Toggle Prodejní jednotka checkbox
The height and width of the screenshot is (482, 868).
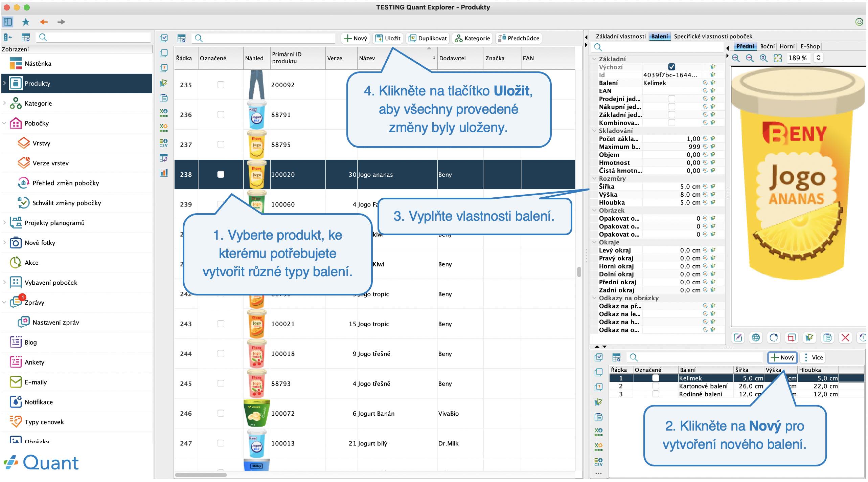(x=671, y=99)
